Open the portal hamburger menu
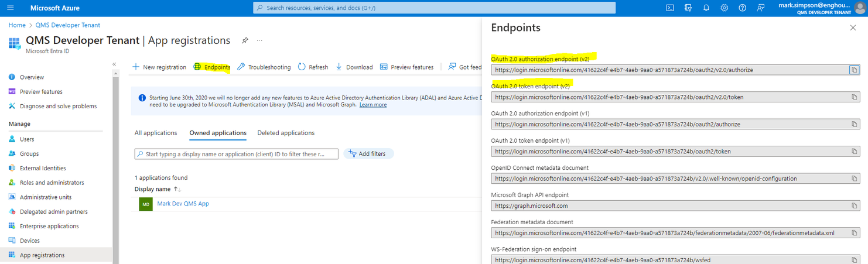This screenshot has width=868, height=264. click(x=11, y=8)
